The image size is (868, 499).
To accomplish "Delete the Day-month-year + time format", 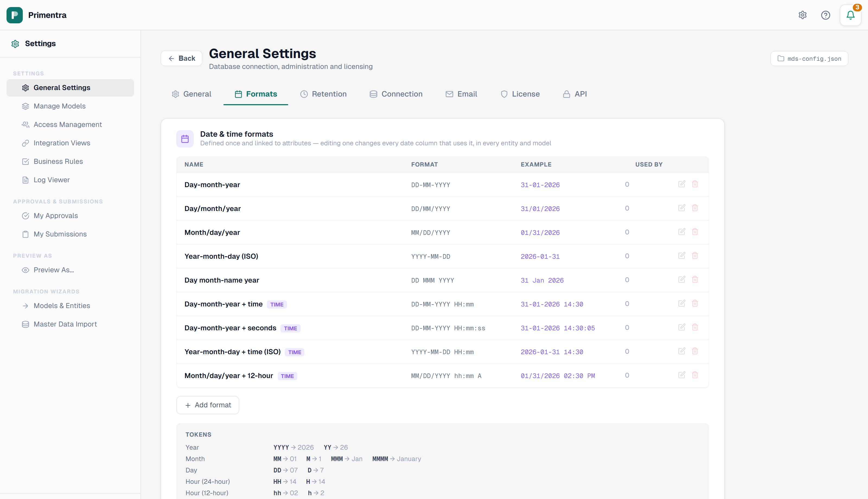I will [695, 304].
